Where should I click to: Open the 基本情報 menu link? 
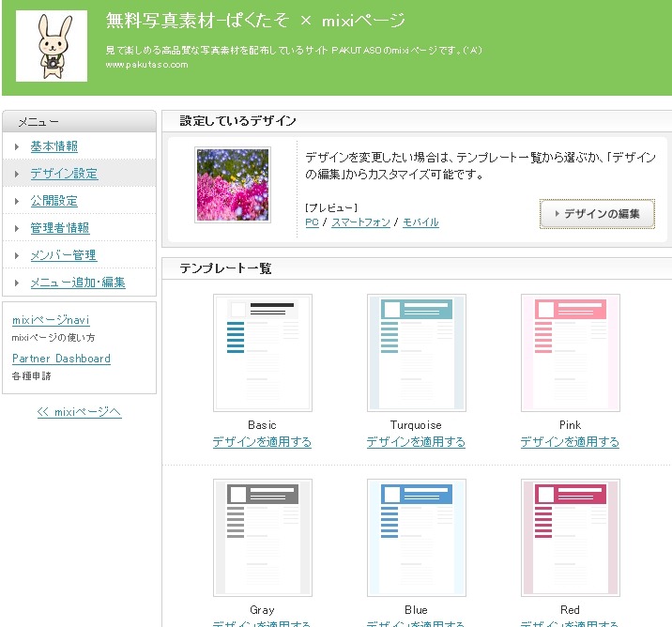[54, 146]
